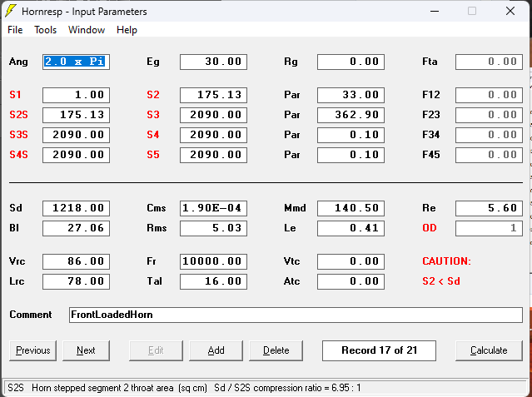Select the Vrc rear chamber volume field

tap(76, 261)
